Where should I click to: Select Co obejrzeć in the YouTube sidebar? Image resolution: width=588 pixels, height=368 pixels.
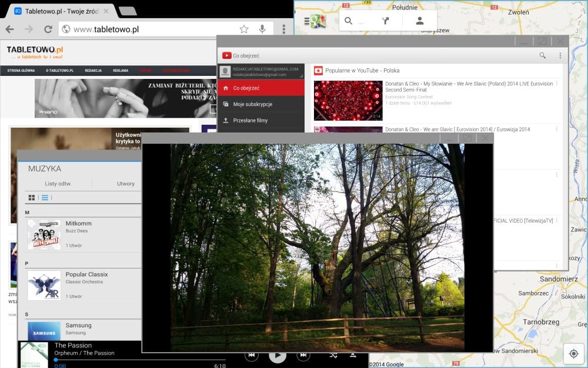(x=262, y=88)
